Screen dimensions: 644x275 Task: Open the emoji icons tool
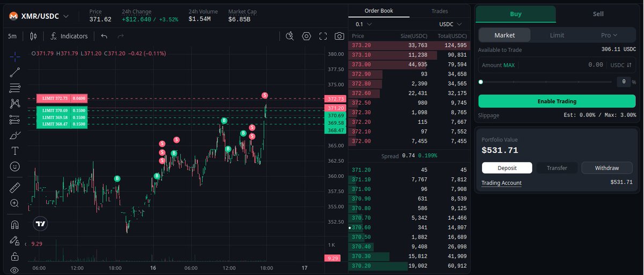coord(15,167)
